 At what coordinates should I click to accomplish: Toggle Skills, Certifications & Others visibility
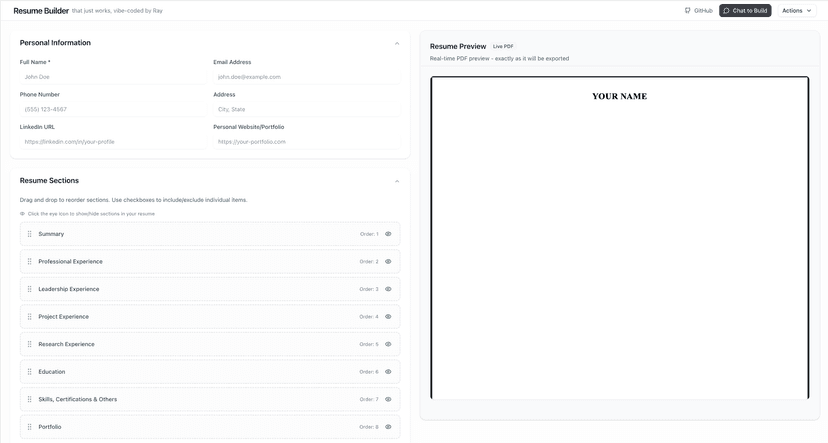388,399
